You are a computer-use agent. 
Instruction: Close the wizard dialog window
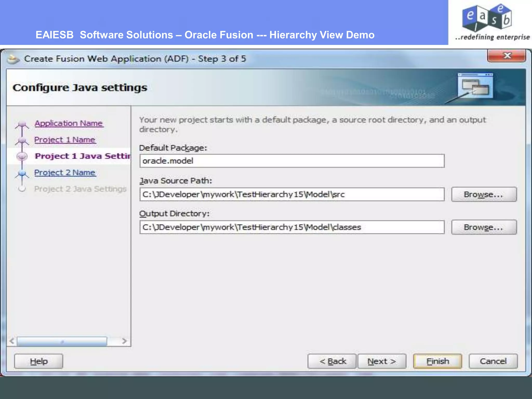(507, 56)
